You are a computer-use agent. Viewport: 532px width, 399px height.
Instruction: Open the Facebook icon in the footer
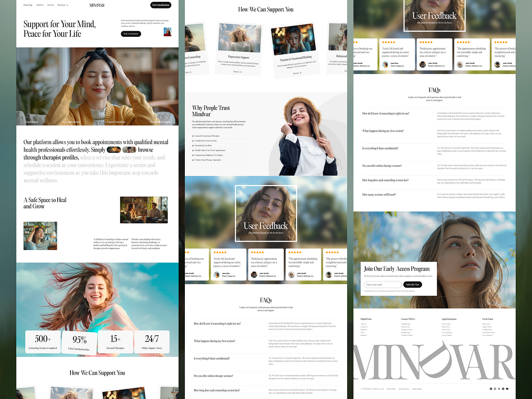(x=491, y=389)
